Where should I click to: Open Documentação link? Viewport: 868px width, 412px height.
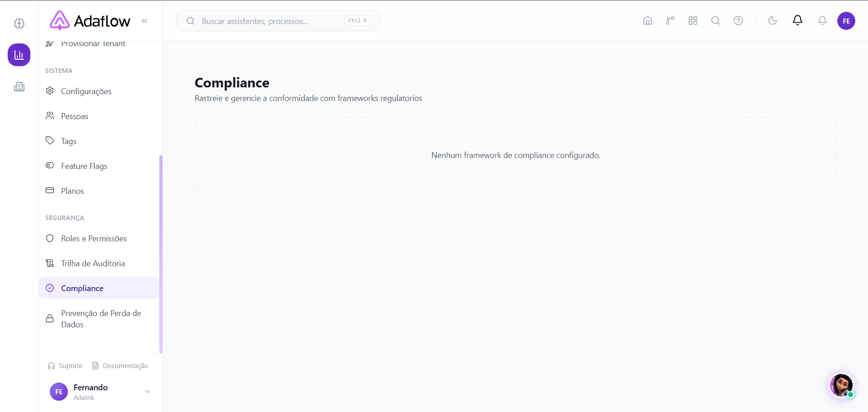tap(120, 365)
